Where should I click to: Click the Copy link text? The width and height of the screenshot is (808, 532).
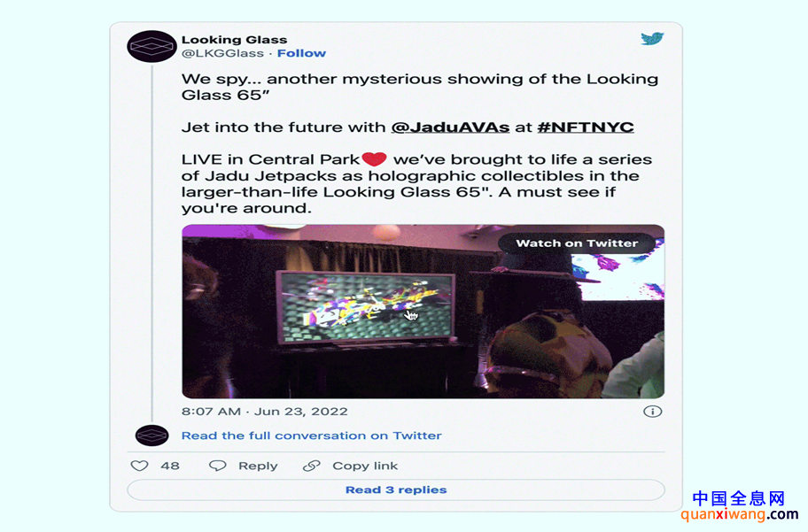click(x=365, y=466)
